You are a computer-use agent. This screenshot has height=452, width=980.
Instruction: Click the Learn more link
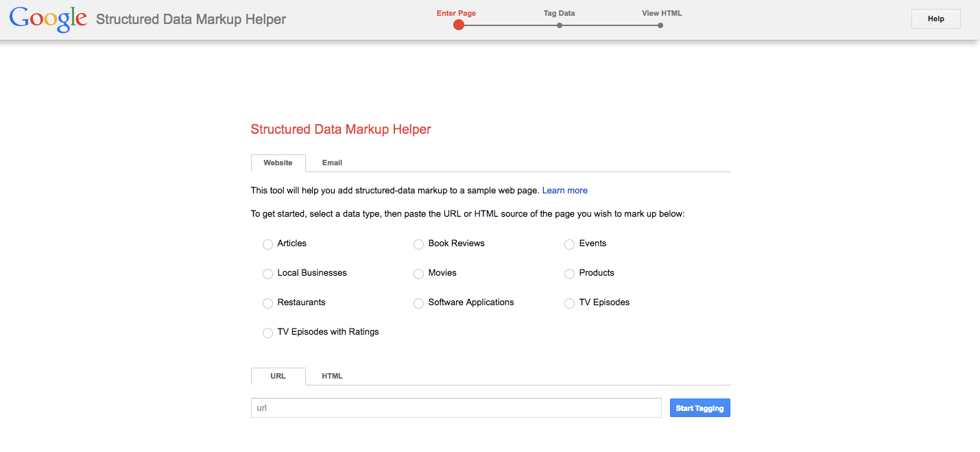(x=564, y=190)
